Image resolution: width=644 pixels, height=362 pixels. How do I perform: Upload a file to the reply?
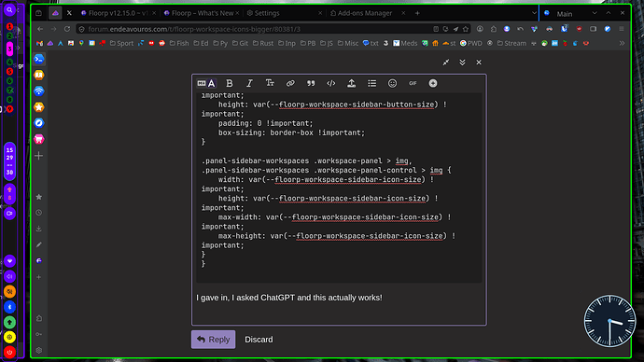(x=352, y=83)
